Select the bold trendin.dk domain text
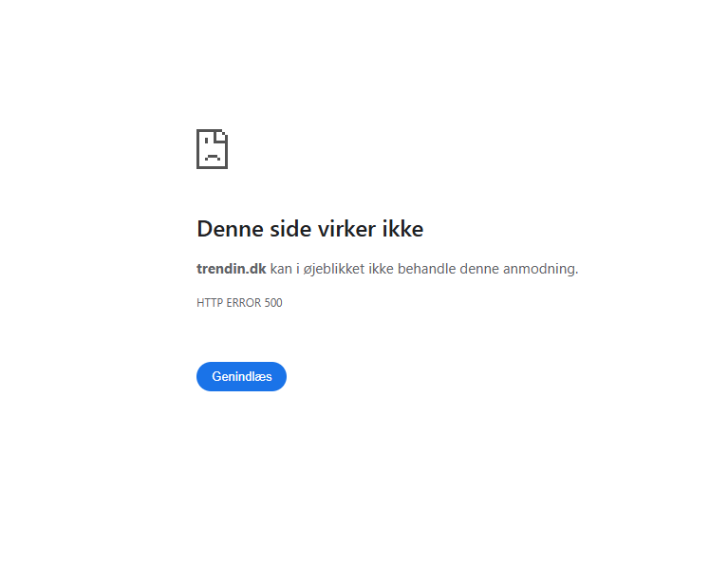The width and height of the screenshot is (728, 568). 232,269
